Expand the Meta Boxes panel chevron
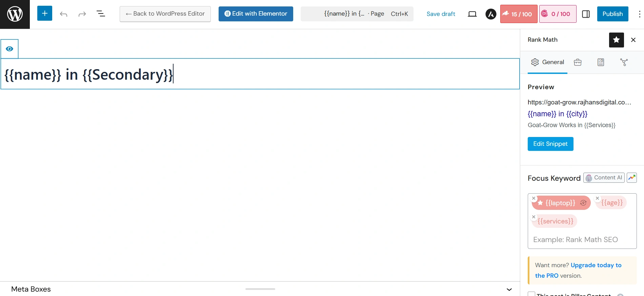 coord(509,289)
